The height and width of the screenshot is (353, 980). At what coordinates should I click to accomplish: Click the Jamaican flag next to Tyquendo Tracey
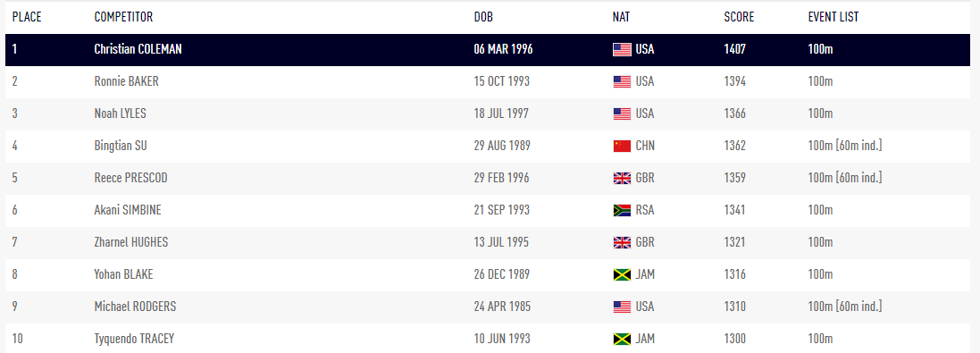click(x=622, y=340)
